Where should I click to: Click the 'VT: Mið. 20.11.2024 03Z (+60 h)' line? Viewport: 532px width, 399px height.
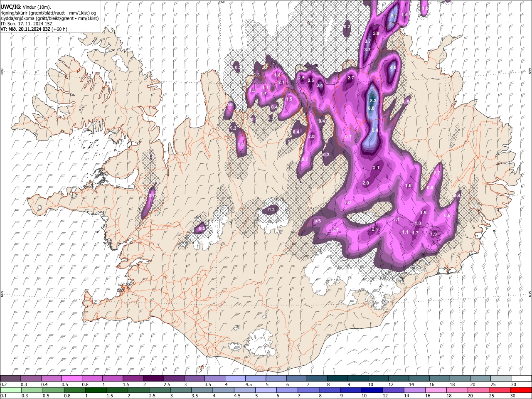34,29
